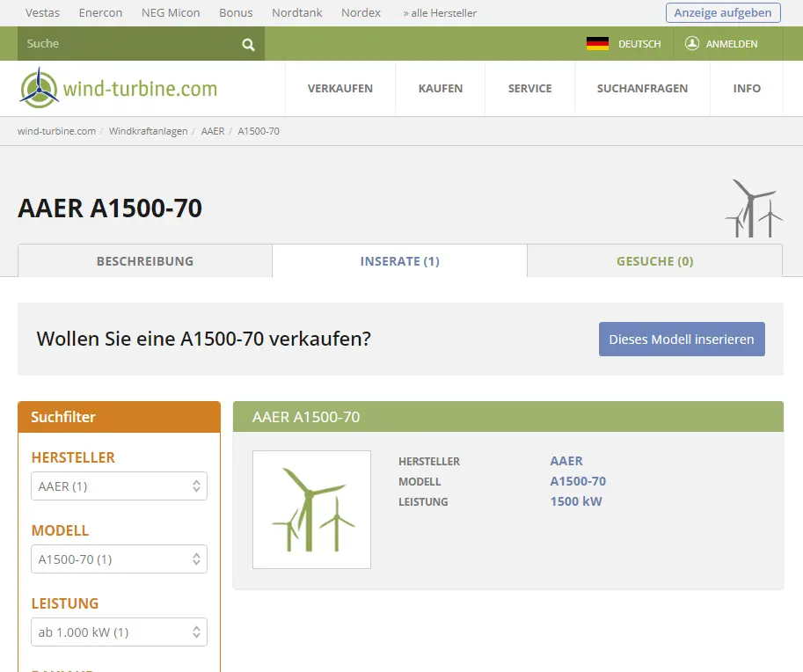Expand the Modell dropdown with A1500-70

(x=119, y=559)
